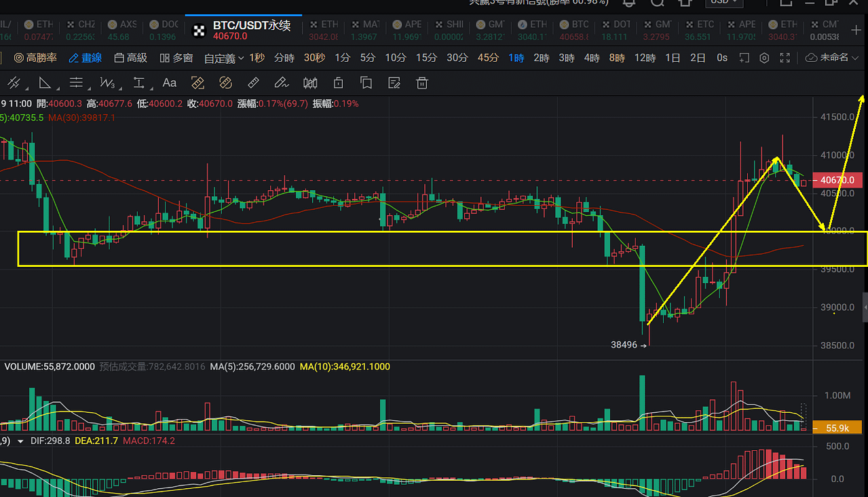Select the triangle shape drawing tool
Screen dimensions: 868x497
pyautogui.click(x=45, y=84)
